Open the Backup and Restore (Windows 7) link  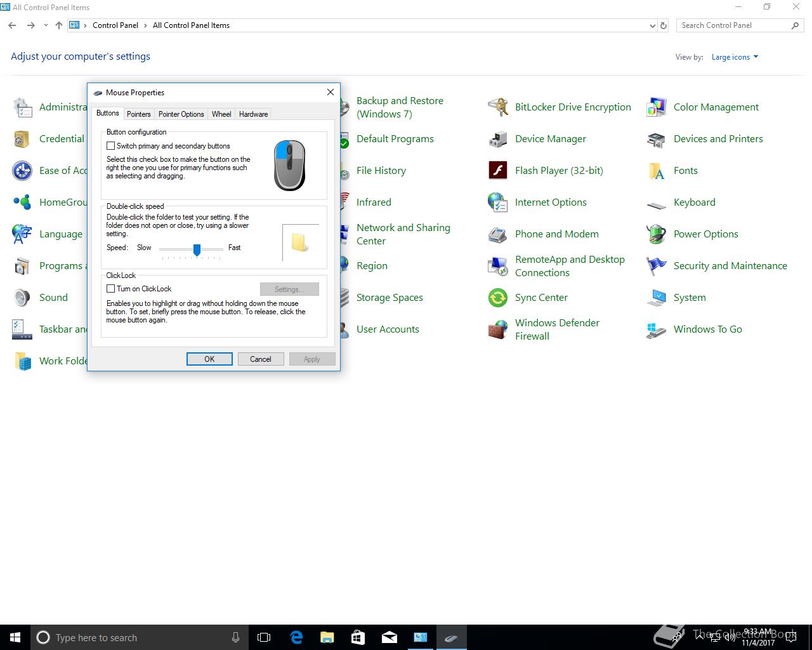pyautogui.click(x=400, y=107)
